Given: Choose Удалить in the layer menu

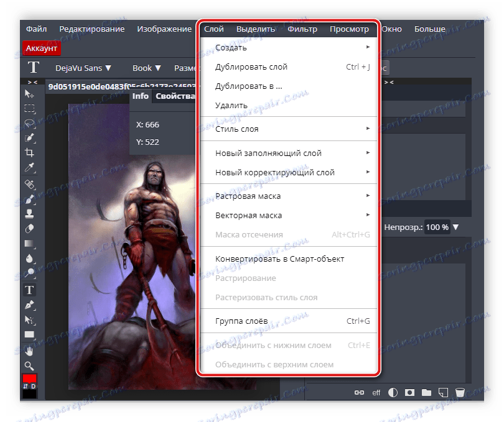Looking at the screenshot, I should click(288, 105).
